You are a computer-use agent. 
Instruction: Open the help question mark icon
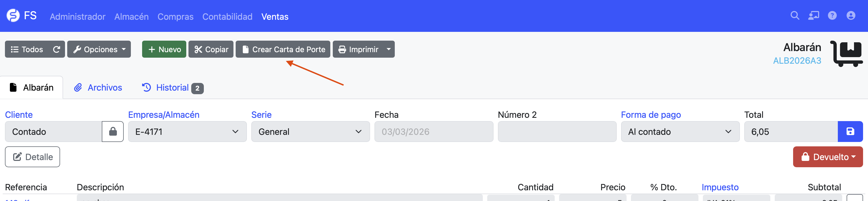coord(832,15)
